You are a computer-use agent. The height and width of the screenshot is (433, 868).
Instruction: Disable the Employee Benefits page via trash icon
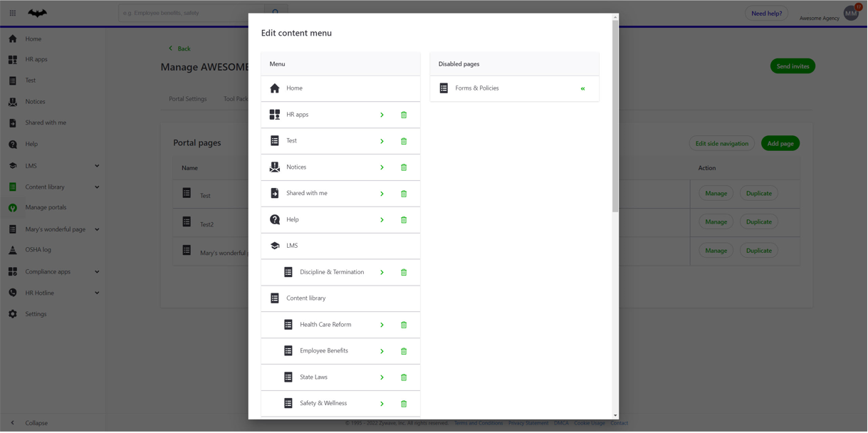(x=404, y=350)
